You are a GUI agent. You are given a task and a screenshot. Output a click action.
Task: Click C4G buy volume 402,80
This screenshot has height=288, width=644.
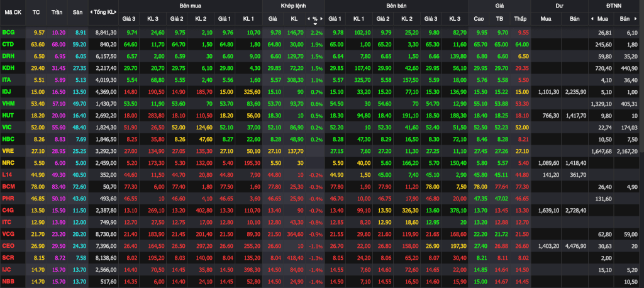coord(203,210)
